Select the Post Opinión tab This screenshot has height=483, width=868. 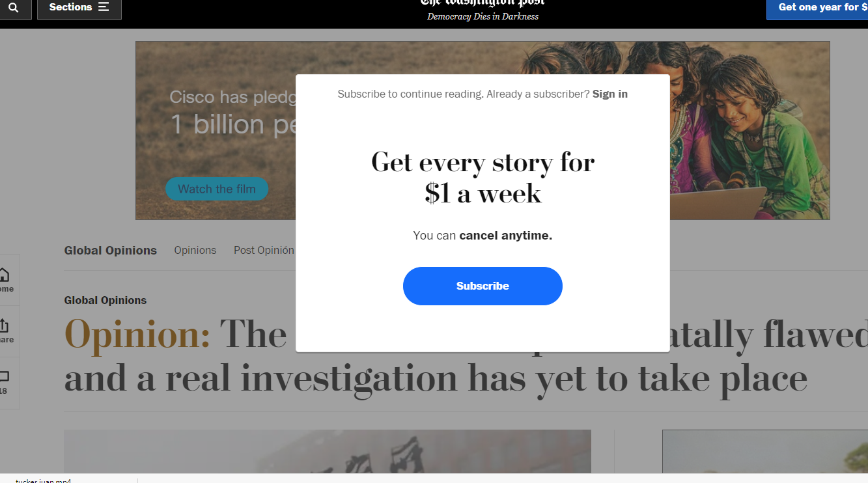point(264,250)
